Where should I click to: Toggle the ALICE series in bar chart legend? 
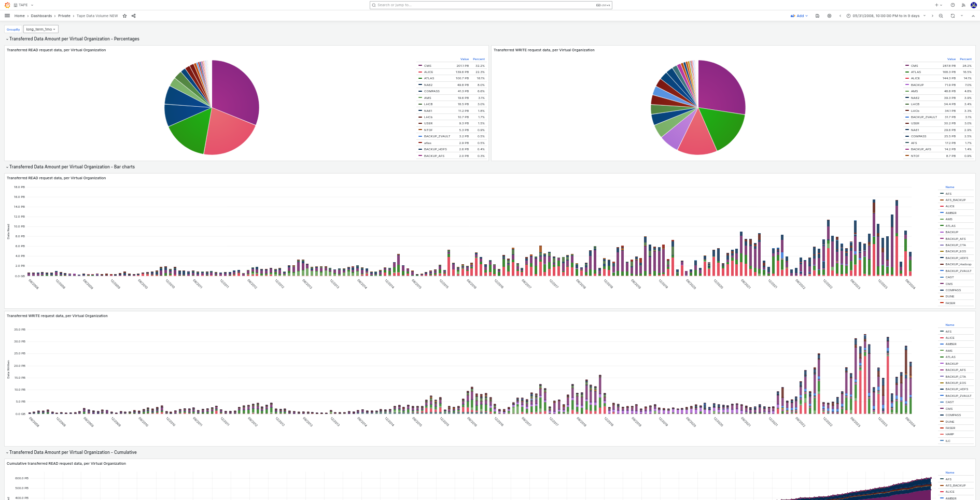tap(948, 206)
